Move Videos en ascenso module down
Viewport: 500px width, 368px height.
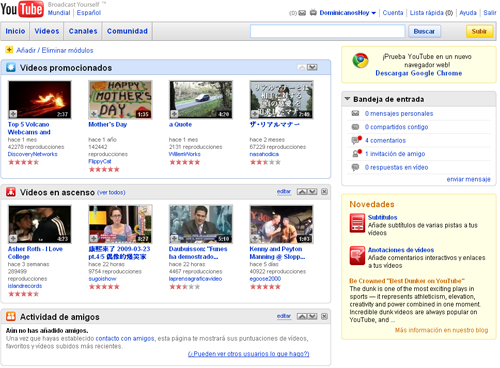312,192
